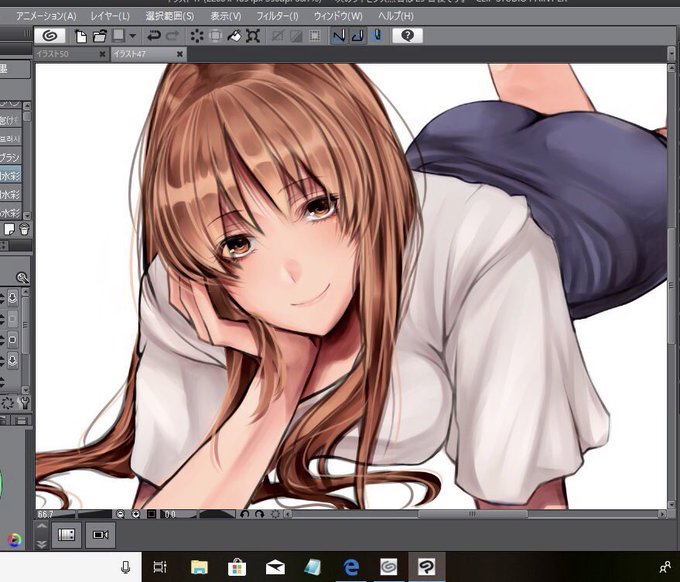
Task: Click the camera icon in timeline palette
Action: [101, 535]
